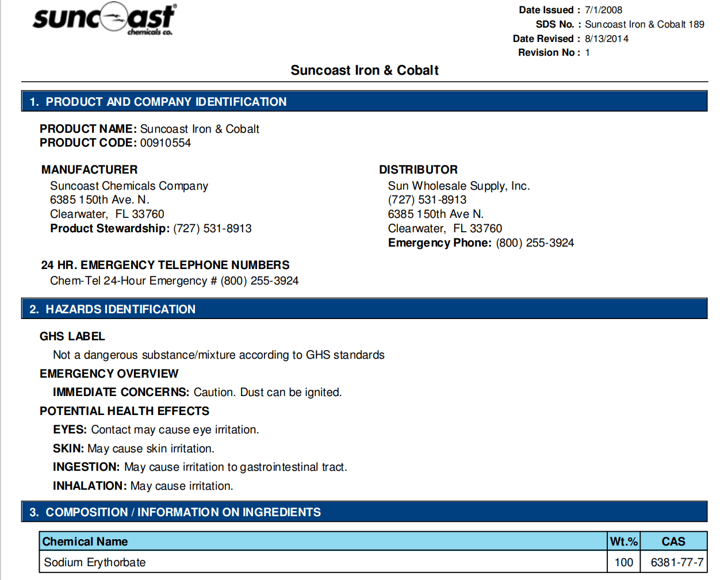Click the 'DISTRIBUTOR' heading
The image size is (728, 580).
pos(418,170)
